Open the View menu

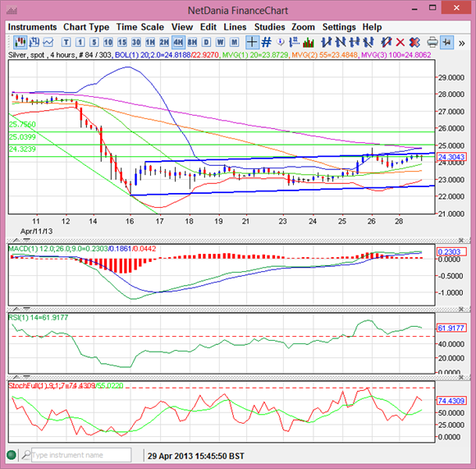(x=182, y=27)
